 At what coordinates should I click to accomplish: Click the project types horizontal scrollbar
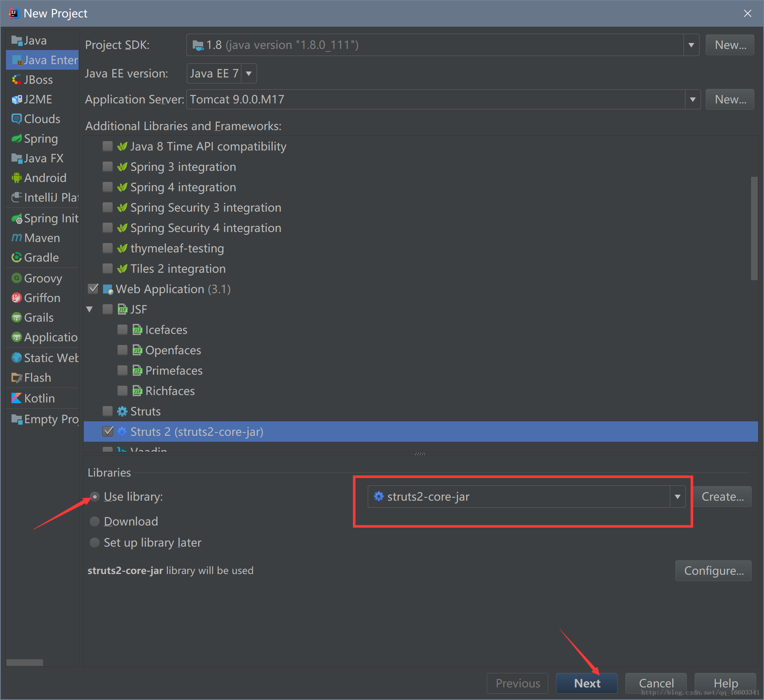[24, 663]
